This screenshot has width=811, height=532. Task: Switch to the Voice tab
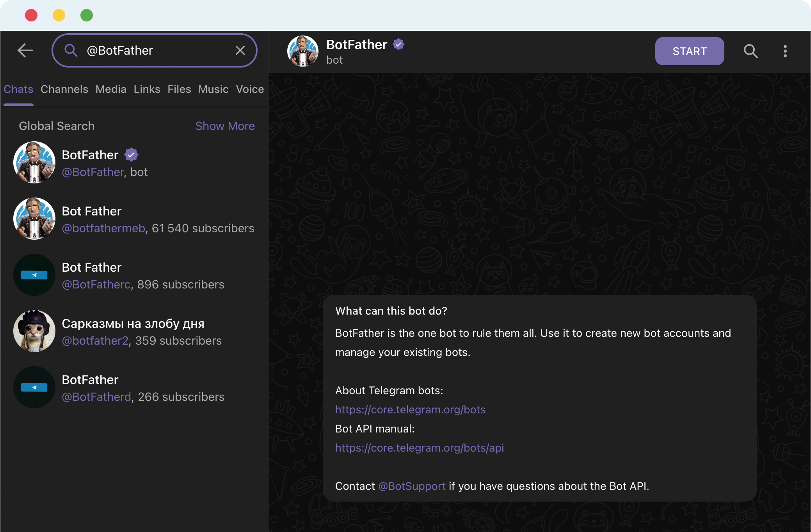tap(250, 89)
